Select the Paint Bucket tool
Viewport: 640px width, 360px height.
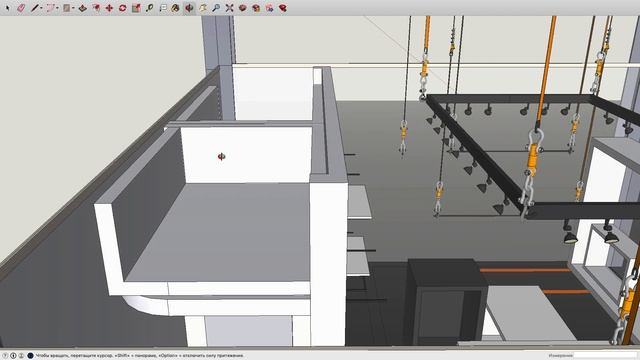click(176, 8)
